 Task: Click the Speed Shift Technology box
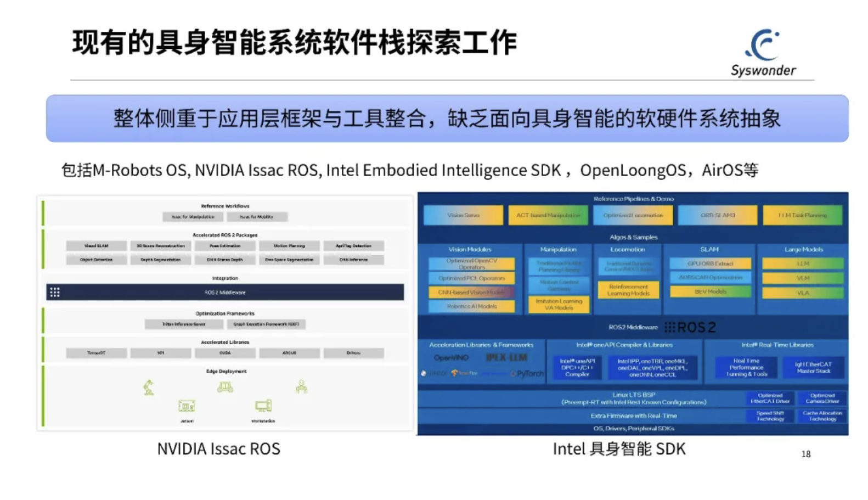click(770, 416)
